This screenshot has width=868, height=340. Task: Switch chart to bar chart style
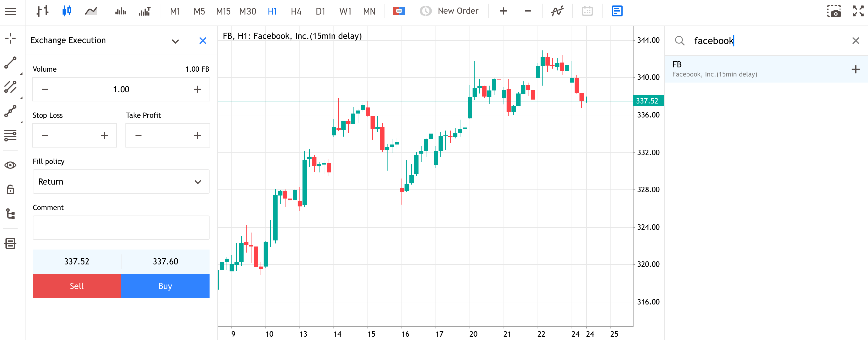(x=43, y=11)
